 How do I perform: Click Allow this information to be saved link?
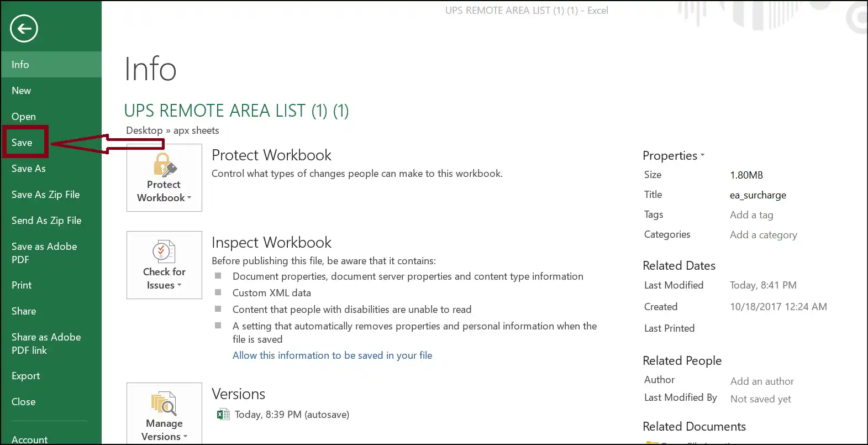[332, 355]
